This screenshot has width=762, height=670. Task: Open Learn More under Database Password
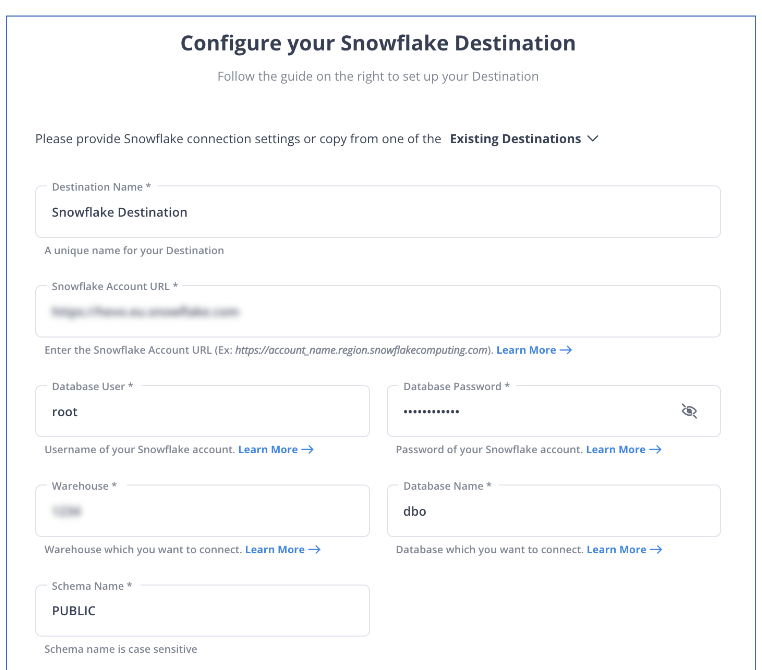pos(616,449)
